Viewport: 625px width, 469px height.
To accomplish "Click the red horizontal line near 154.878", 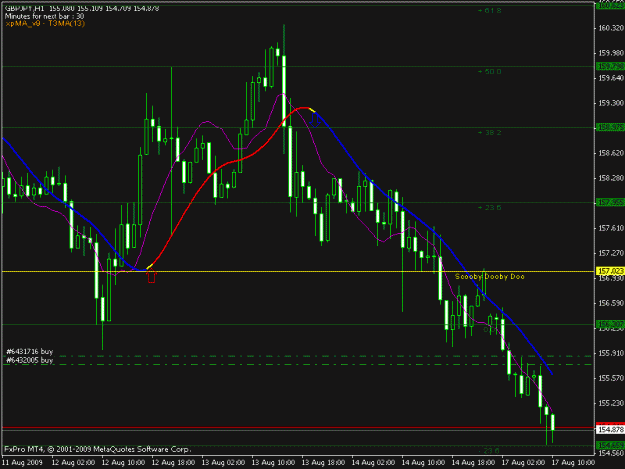I will coord(298,428).
